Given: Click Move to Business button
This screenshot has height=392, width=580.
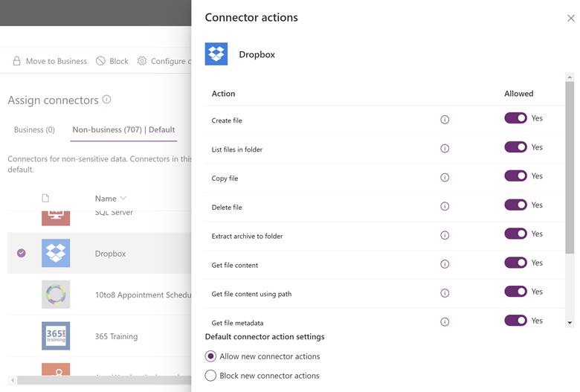Looking at the screenshot, I should (x=49, y=61).
